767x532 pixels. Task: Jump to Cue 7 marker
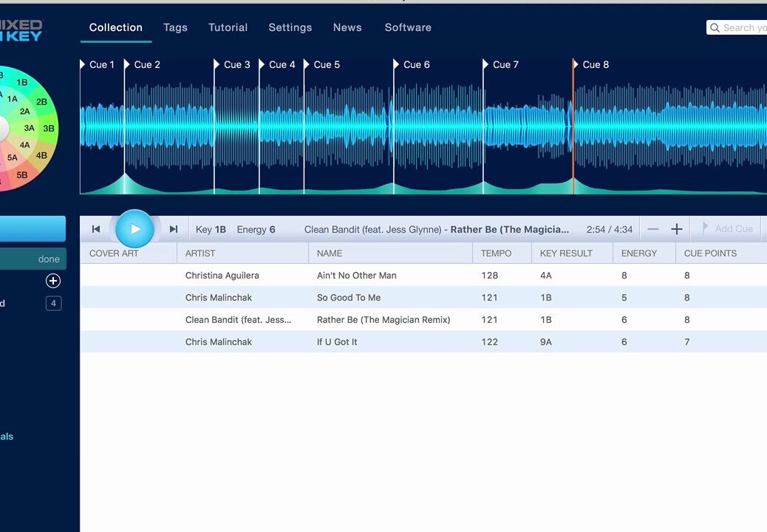(x=501, y=64)
